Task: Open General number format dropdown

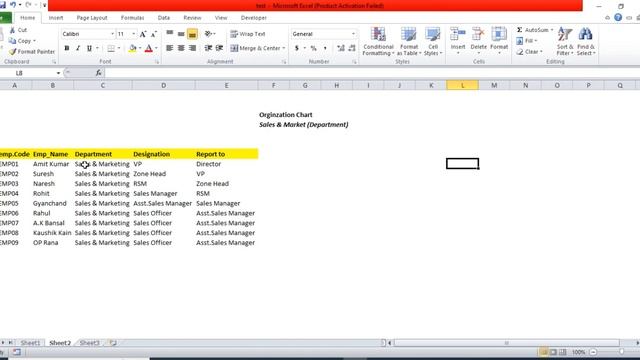Action: pos(353,34)
